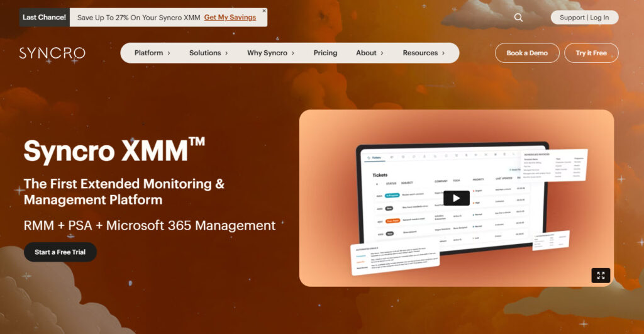Click the search magnifier icon
This screenshot has height=334, width=644.
pos(518,17)
